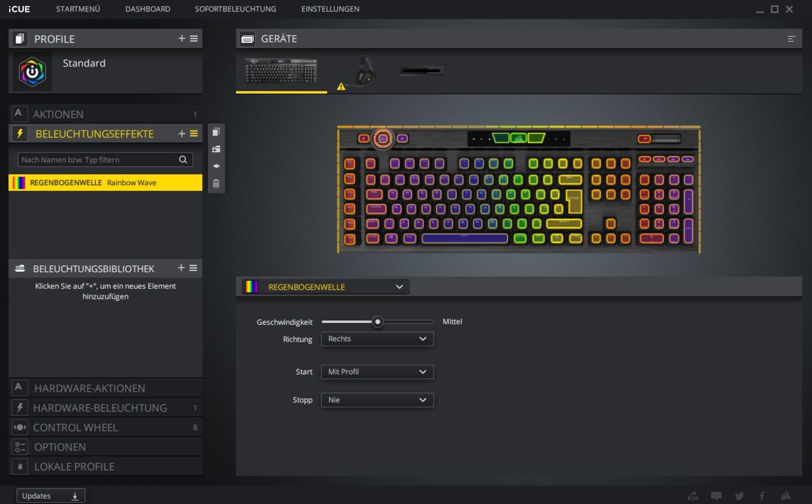This screenshot has height=504, width=812.
Task: Switch to the DASHBOARD tab
Action: click(x=147, y=9)
